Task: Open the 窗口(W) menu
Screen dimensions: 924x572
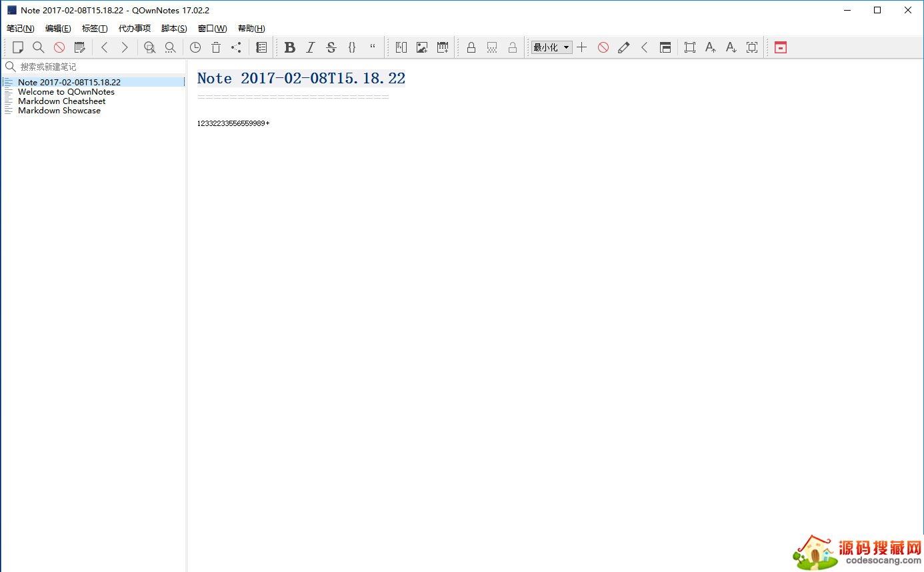Action: (212, 29)
